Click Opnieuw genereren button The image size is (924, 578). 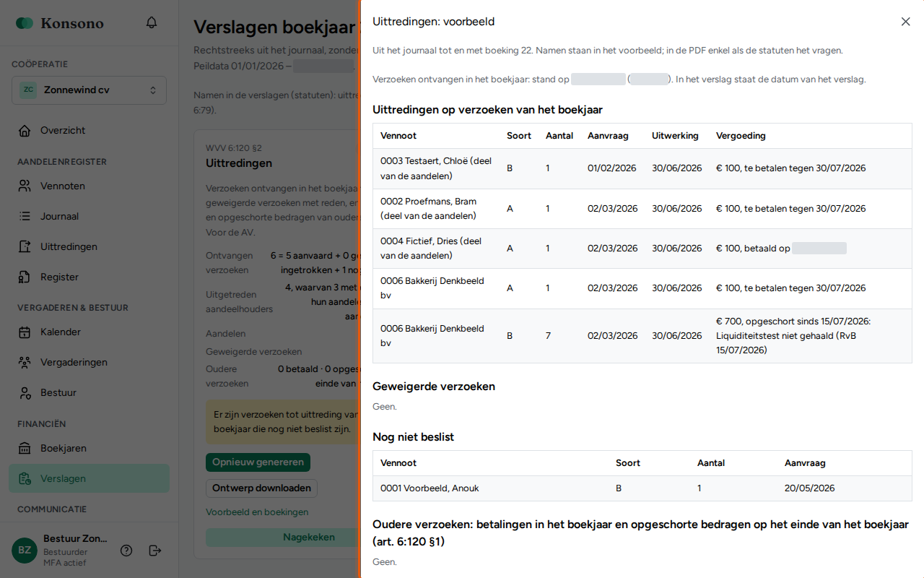pos(258,462)
